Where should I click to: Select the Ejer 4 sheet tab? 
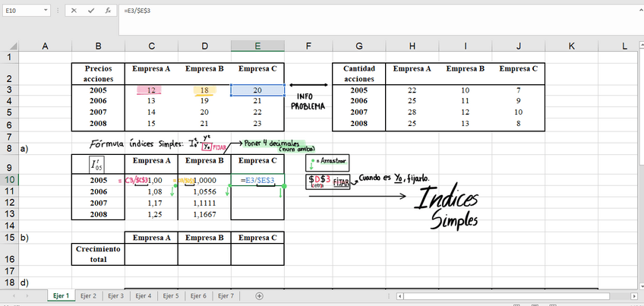tap(144, 295)
